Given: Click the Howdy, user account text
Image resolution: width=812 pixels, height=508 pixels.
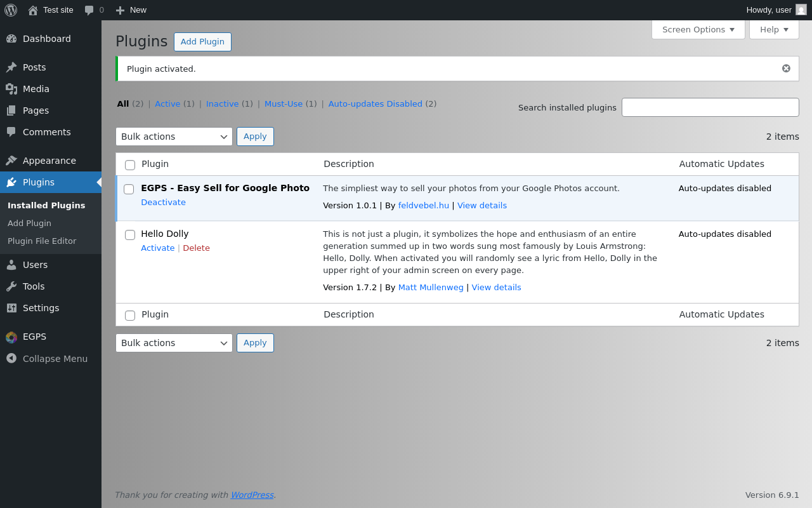Looking at the screenshot, I should (769, 10).
